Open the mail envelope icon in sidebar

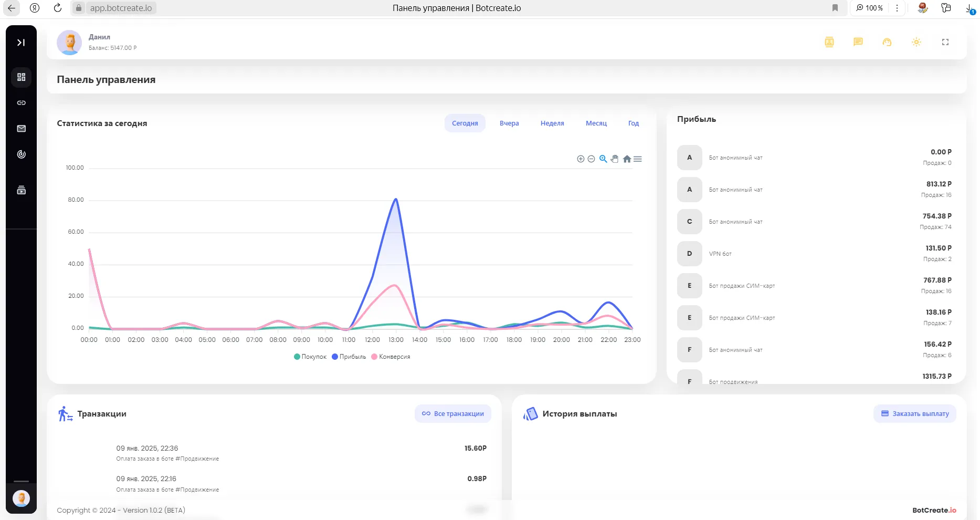click(21, 128)
